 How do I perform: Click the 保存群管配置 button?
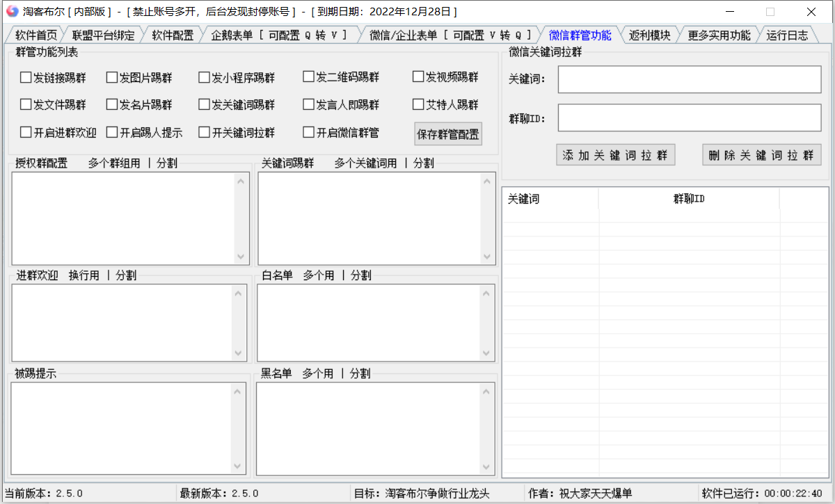pos(449,133)
